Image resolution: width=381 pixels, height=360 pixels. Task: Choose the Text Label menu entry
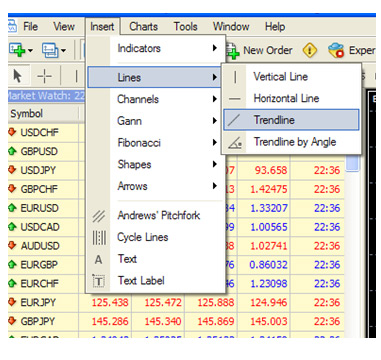click(x=155, y=281)
